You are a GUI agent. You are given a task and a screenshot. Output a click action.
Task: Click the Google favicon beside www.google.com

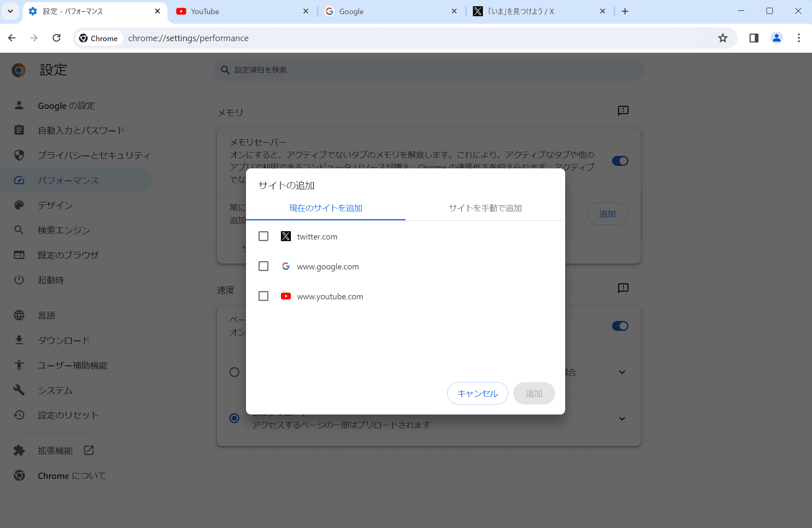click(286, 266)
